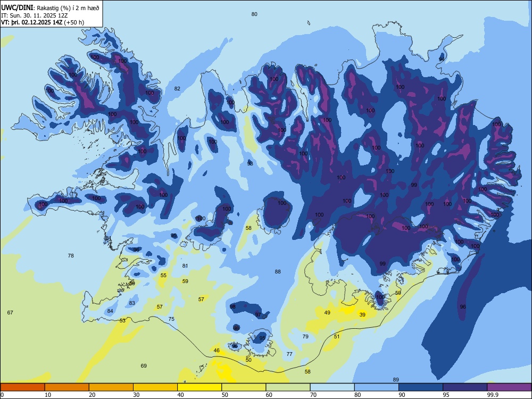Click the '55' humidity value on the map
The image size is (532, 399).
pyautogui.click(x=163, y=275)
